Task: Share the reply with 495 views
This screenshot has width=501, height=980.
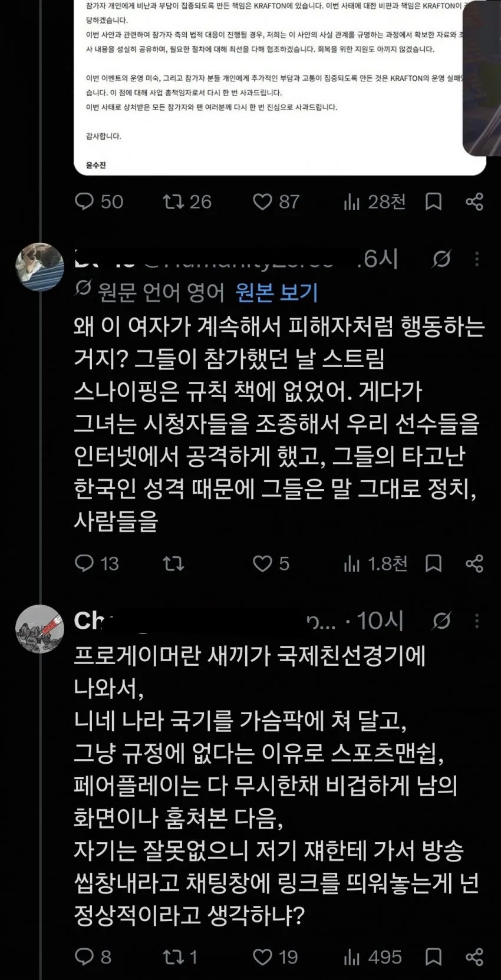Action: pyautogui.click(x=474, y=957)
